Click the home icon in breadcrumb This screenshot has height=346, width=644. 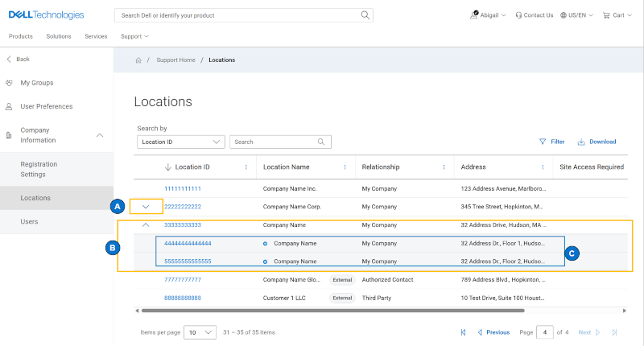coord(138,60)
